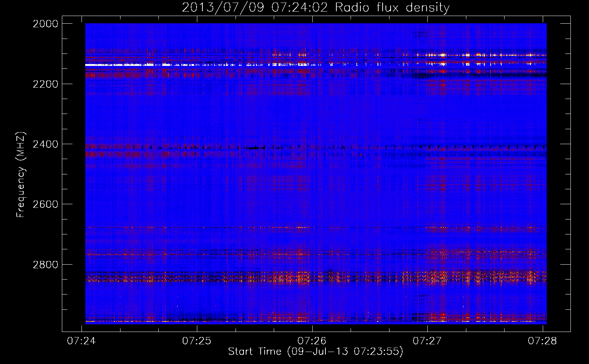The height and width of the screenshot is (364, 589).
Task: Click the plot title "2013/07/09 07:24:02 Radio flux density"
Action: tap(316, 7)
